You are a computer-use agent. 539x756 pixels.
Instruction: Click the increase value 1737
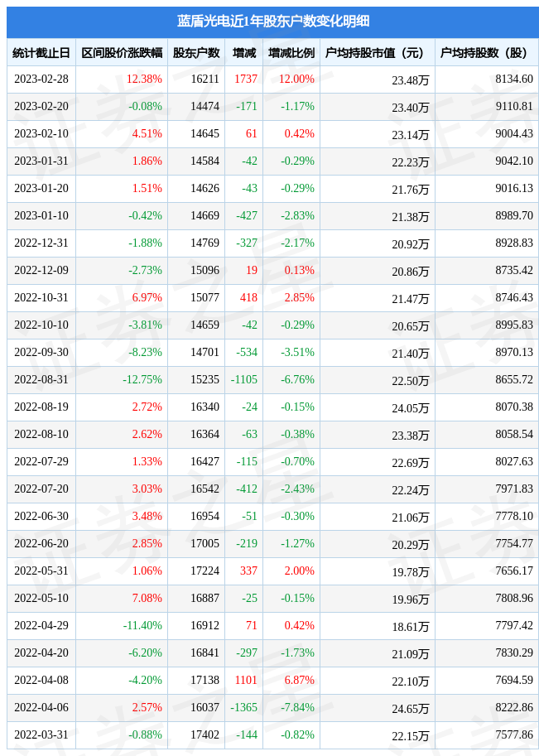pyautogui.click(x=246, y=79)
